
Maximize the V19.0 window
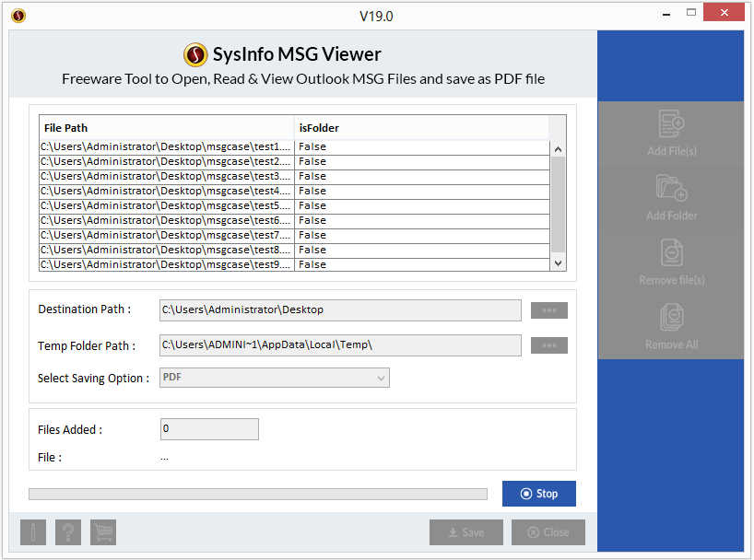click(691, 13)
